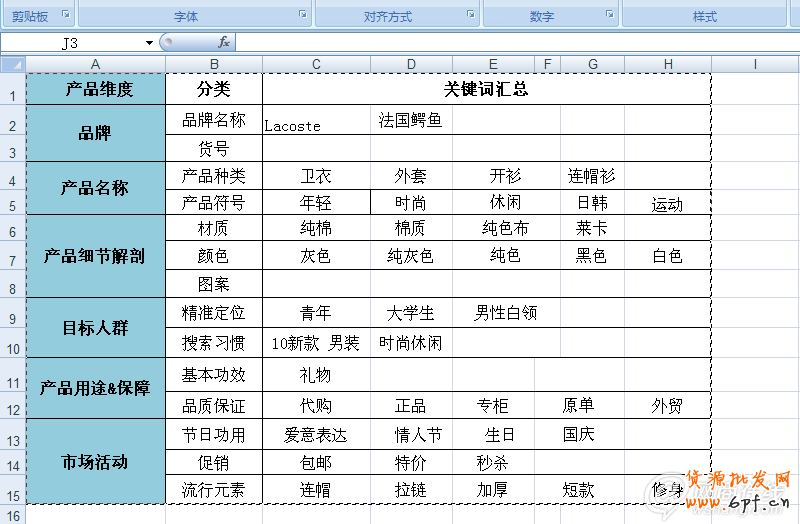
Task: Select the 男性白领 cell
Action: point(505,313)
